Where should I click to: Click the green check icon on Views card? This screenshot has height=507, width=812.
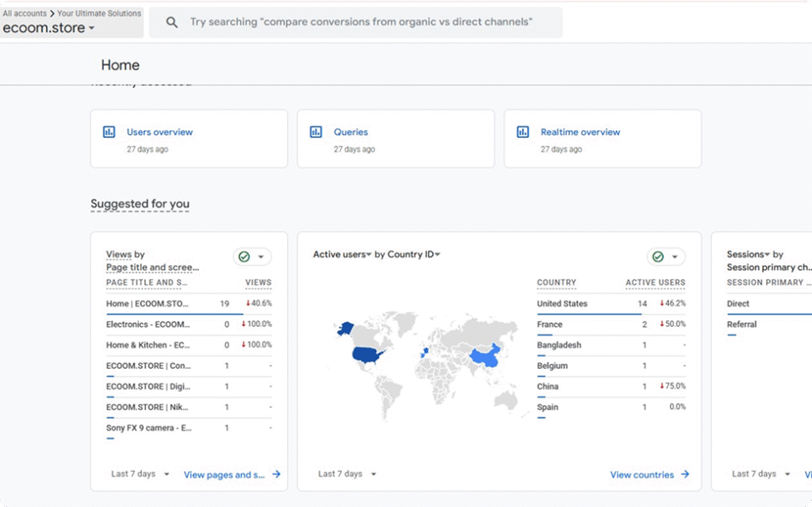pyautogui.click(x=244, y=256)
